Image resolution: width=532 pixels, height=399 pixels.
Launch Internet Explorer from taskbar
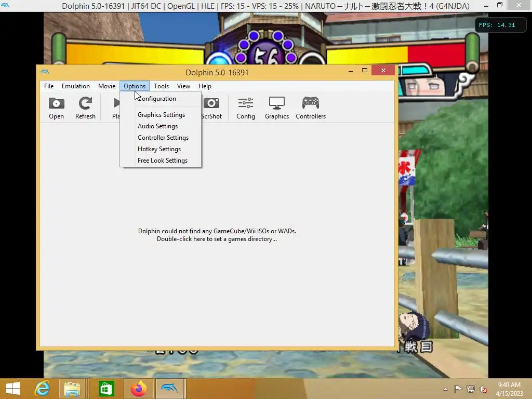(x=42, y=389)
